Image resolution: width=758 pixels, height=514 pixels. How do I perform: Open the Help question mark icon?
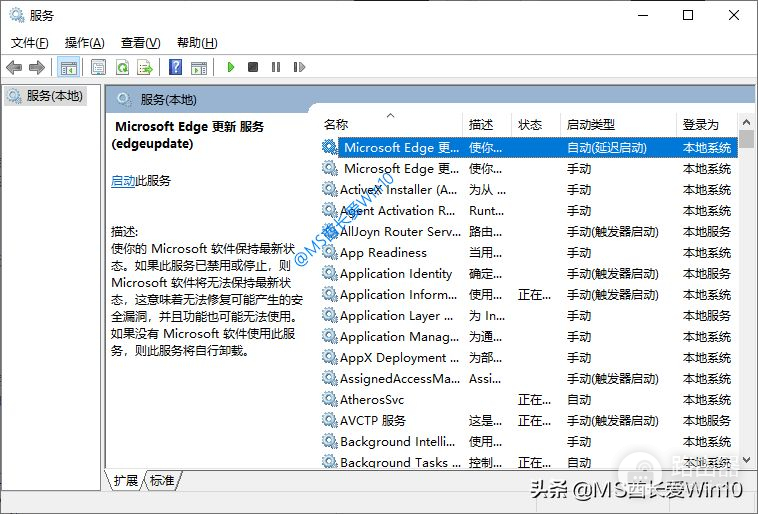(x=175, y=67)
